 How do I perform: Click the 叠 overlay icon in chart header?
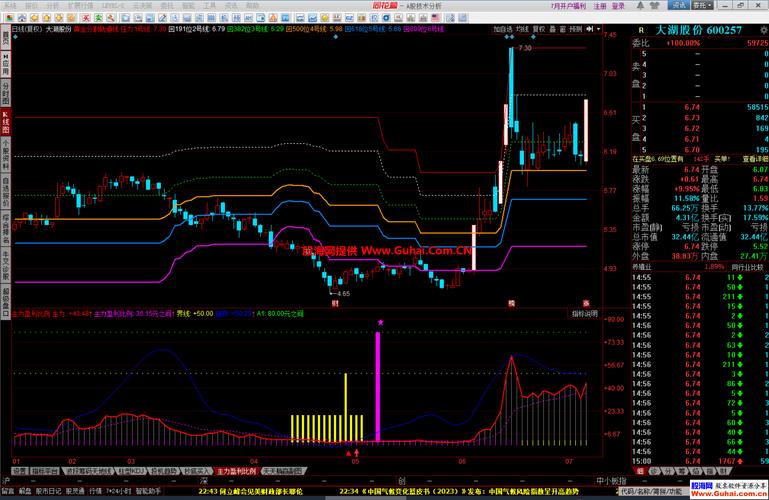[552, 29]
